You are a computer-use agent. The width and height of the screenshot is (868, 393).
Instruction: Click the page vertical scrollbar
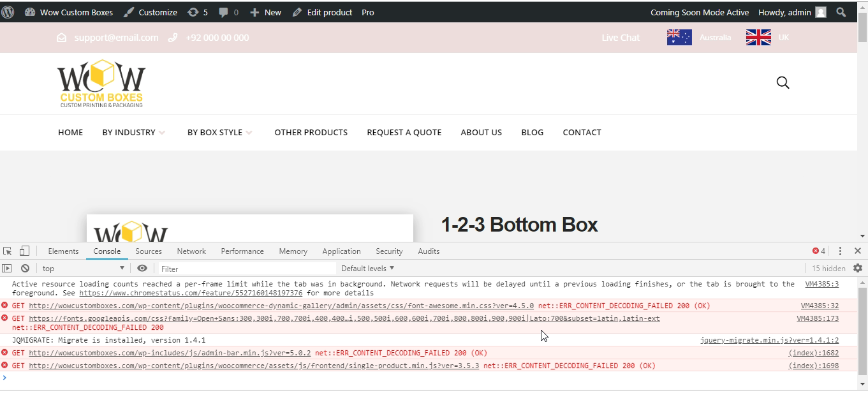tap(862, 128)
